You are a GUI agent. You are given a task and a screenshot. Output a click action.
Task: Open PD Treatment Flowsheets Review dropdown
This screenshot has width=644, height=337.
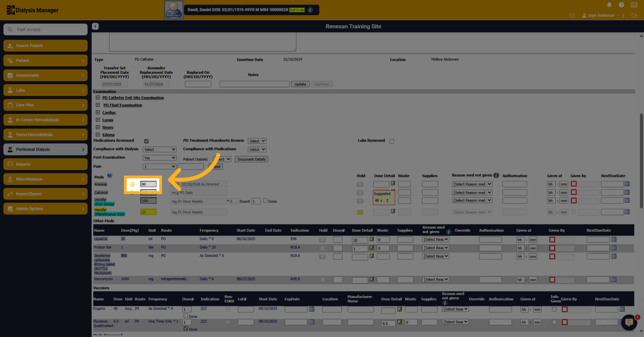tap(257, 141)
